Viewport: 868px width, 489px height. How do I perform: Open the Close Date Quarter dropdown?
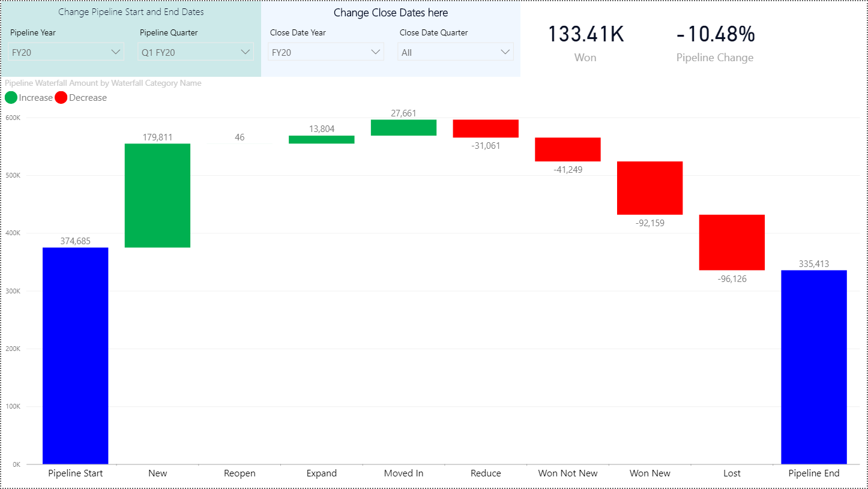(456, 52)
